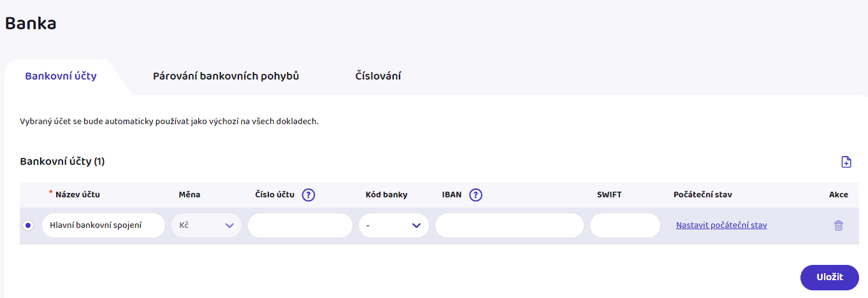This screenshot has height=298, width=868.
Task: Open the Číslování tab
Action: [378, 76]
